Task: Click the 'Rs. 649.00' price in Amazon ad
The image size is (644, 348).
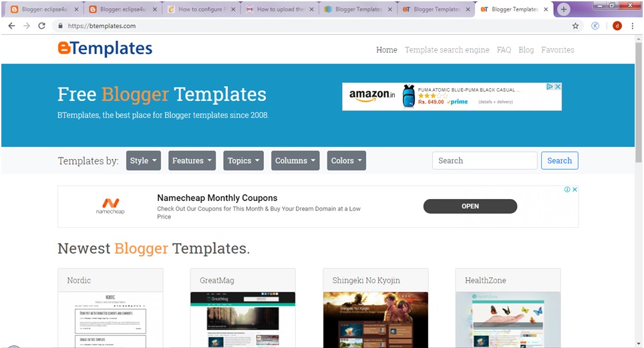Action: pyautogui.click(x=431, y=102)
